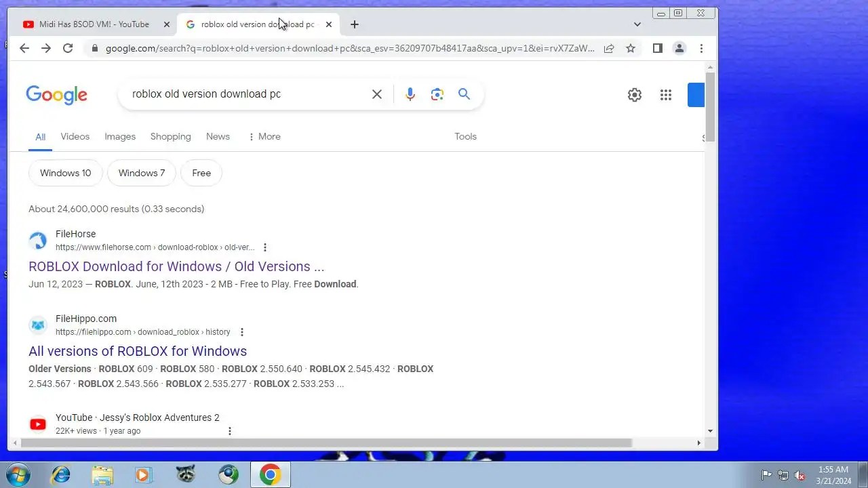
Task: Apply the Free filter chip
Action: (201, 173)
